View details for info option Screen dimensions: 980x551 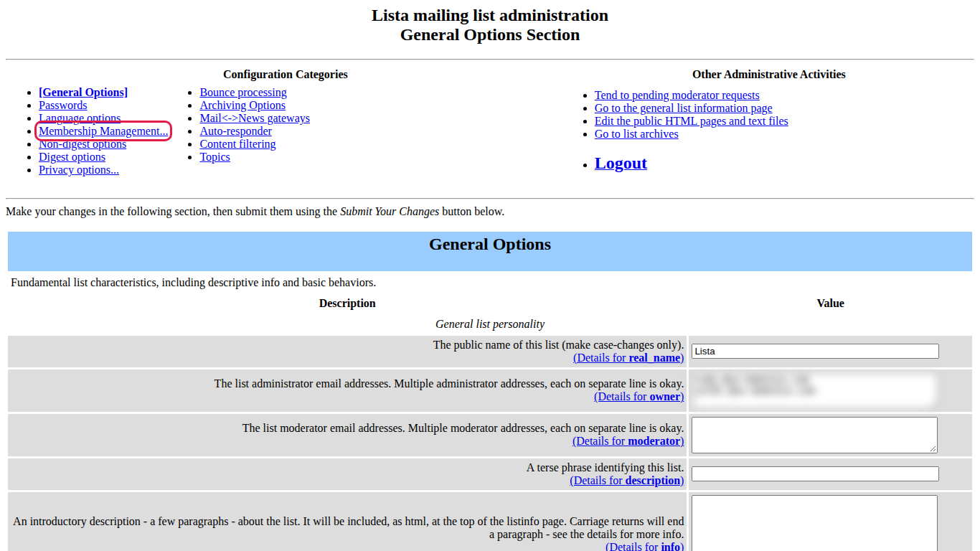point(645,547)
